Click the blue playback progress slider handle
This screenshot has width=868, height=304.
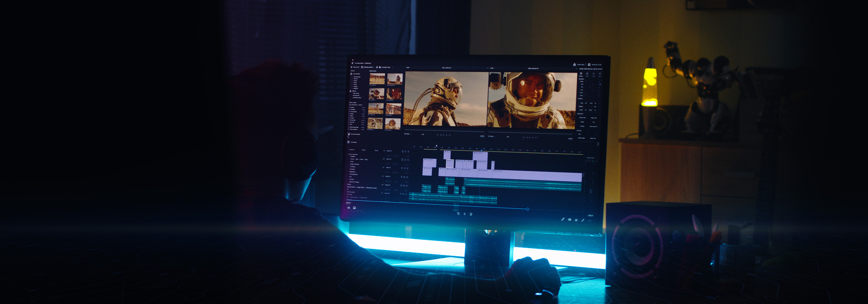528,209
